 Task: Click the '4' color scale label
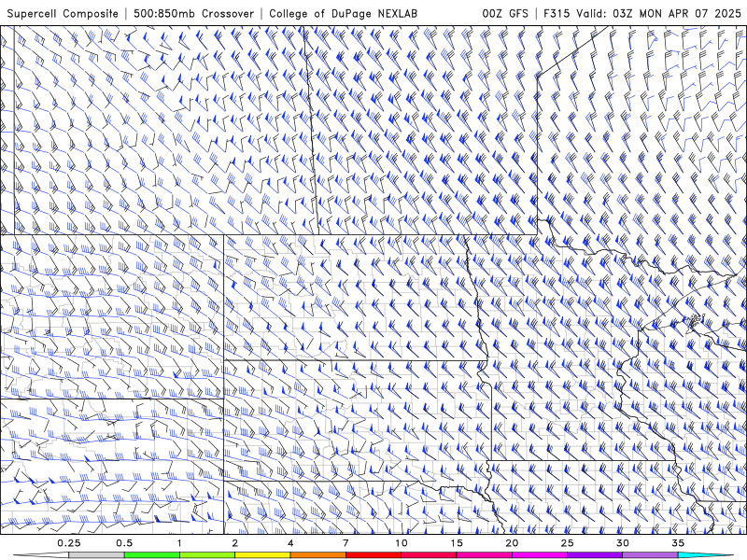click(290, 543)
